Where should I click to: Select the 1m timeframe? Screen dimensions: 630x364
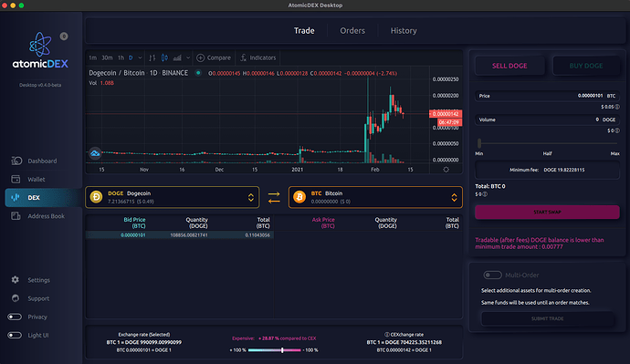(93, 57)
